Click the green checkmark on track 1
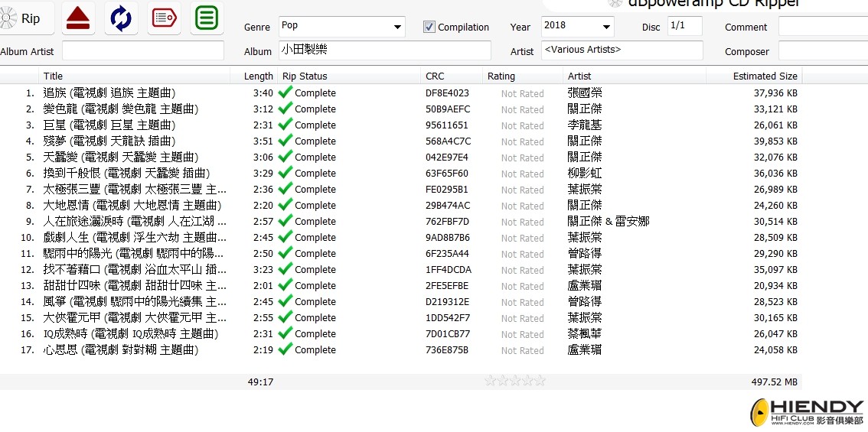 tap(286, 93)
